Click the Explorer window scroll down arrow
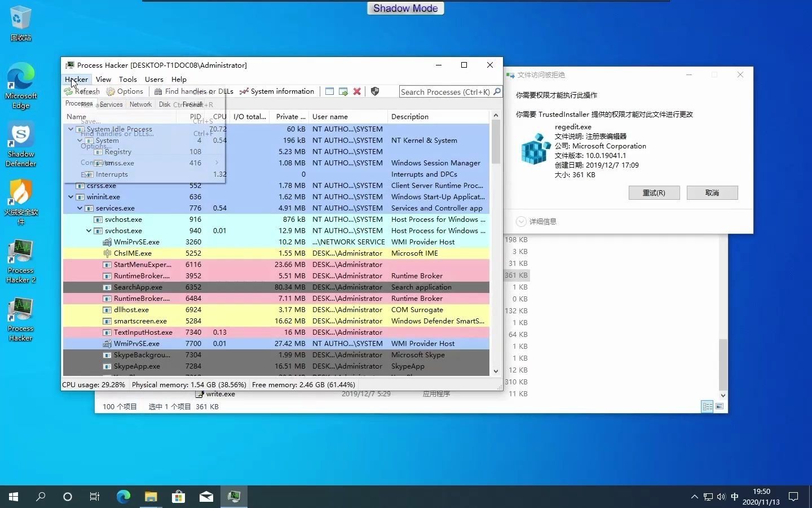The width and height of the screenshot is (812, 508). tap(723, 396)
